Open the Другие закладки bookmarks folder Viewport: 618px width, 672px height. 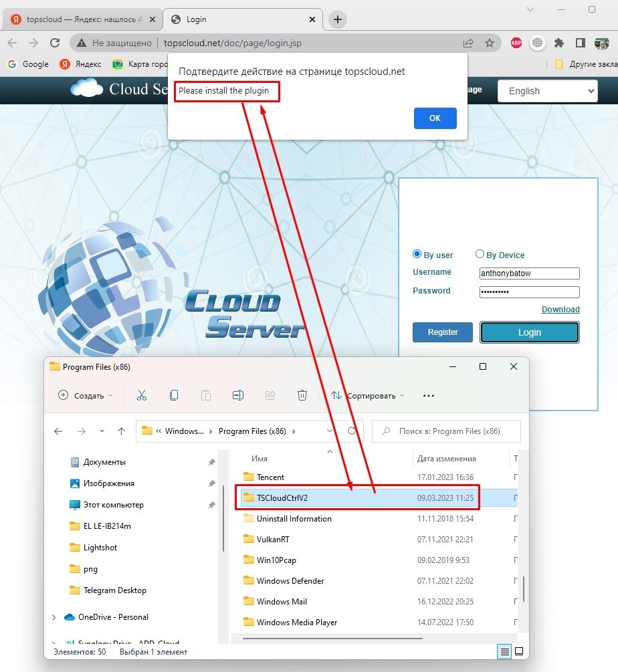point(586,64)
